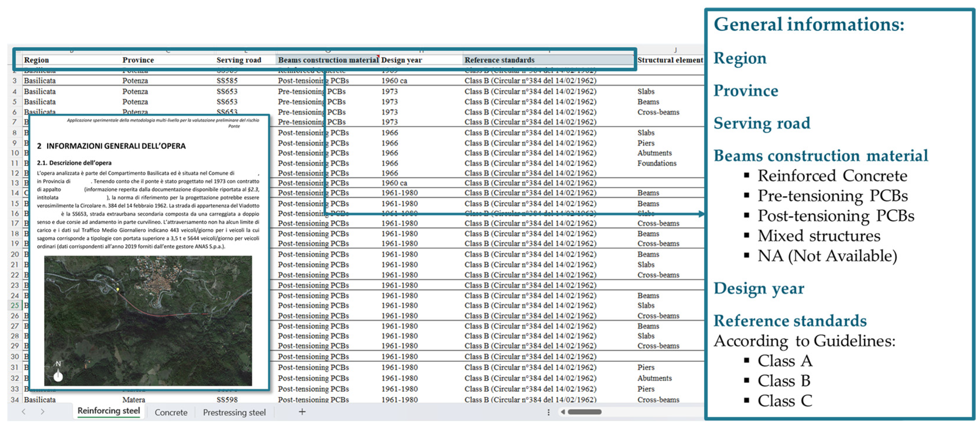Select row header 25
The height and width of the screenshot is (430, 980).
pos(14,305)
